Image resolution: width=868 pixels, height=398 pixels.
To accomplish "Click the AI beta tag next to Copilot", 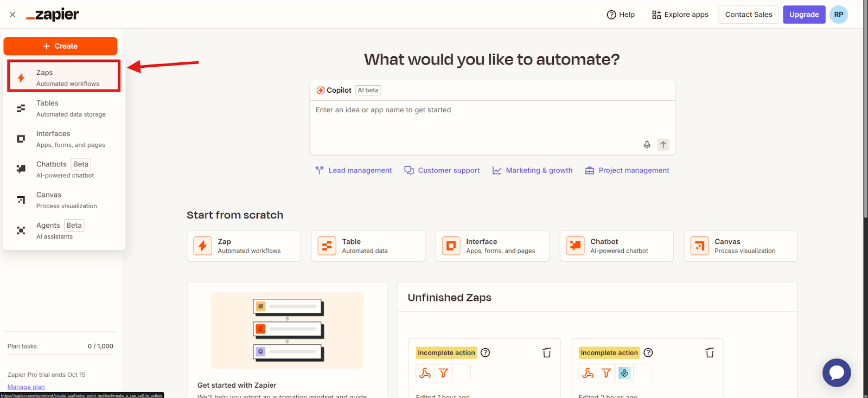I will 368,91.
